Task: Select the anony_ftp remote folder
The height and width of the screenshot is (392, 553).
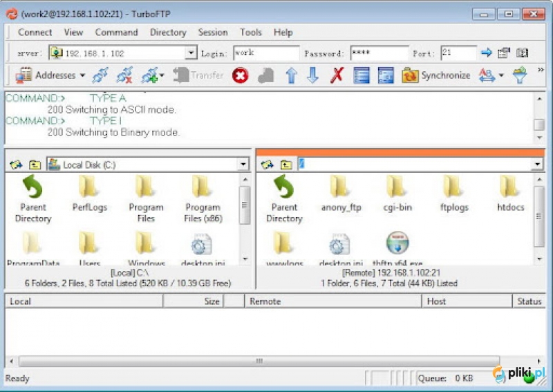Action: (x=341, y=194)
